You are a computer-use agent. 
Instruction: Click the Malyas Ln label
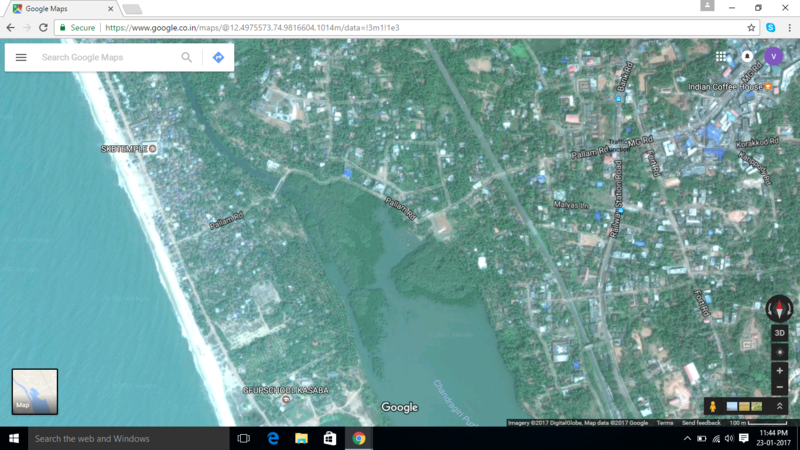pyautogui.click(x=571, y=205)
